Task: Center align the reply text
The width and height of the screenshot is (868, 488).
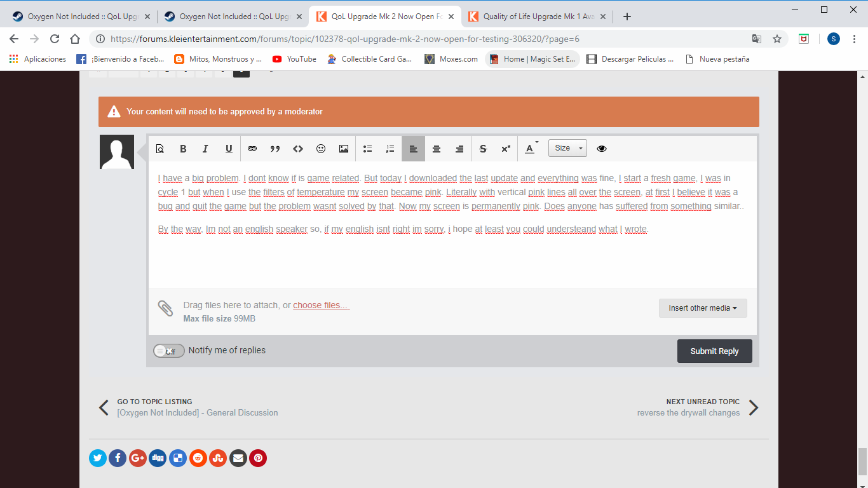Action: [437, 149]
